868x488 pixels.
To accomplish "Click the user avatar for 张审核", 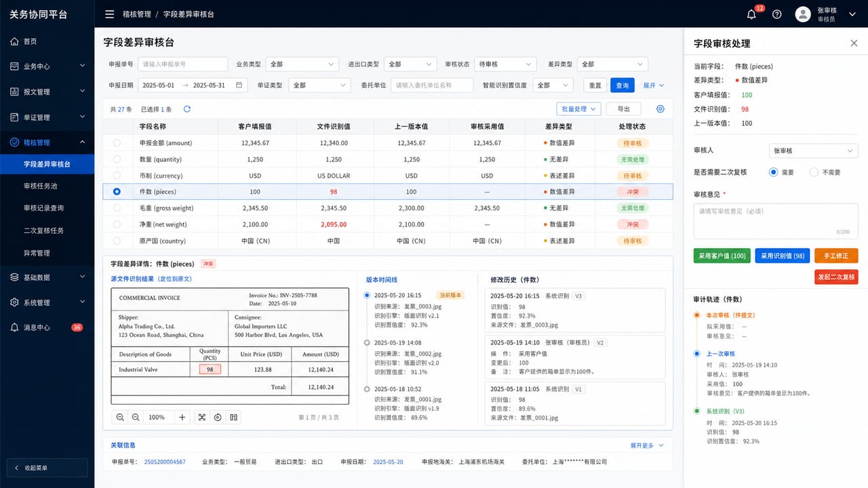I will [x=803, y=14].
